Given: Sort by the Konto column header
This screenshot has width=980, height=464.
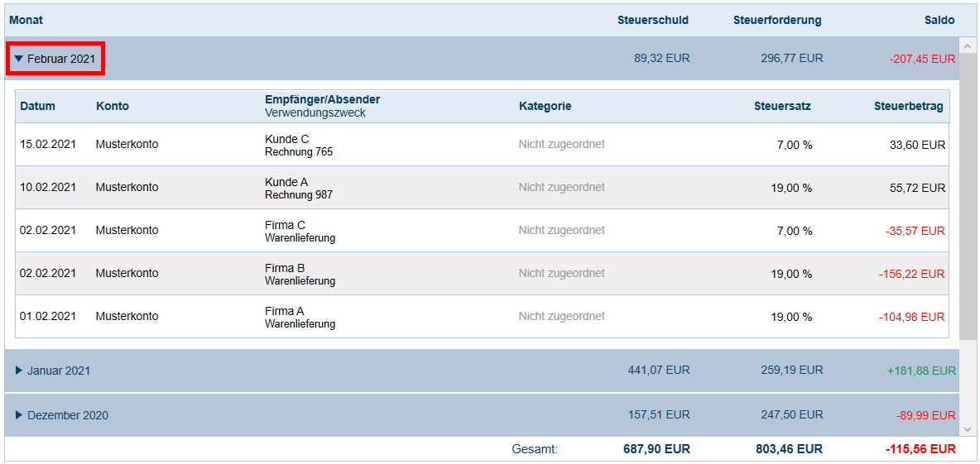Looking at the screenshot, I should coord(113,106).
